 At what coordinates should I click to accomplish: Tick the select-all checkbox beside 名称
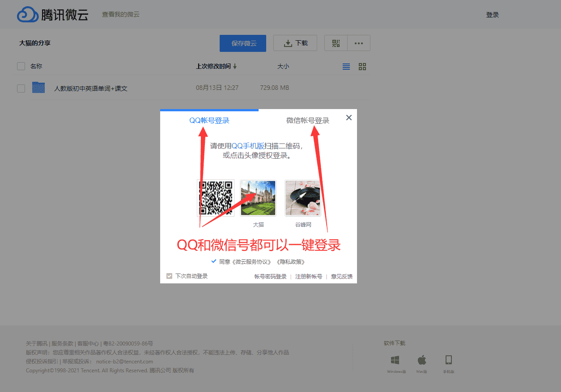pos(21,66)
